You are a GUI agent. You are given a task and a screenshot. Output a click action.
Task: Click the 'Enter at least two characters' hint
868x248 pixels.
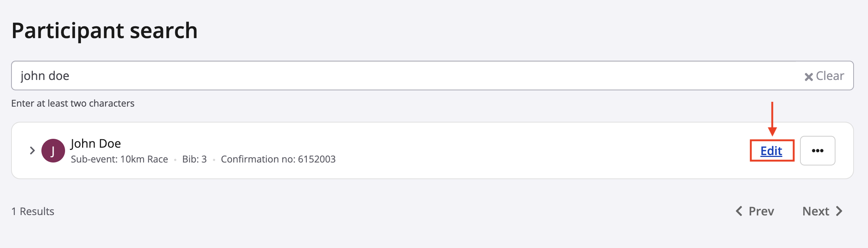(x=73, y=103)
